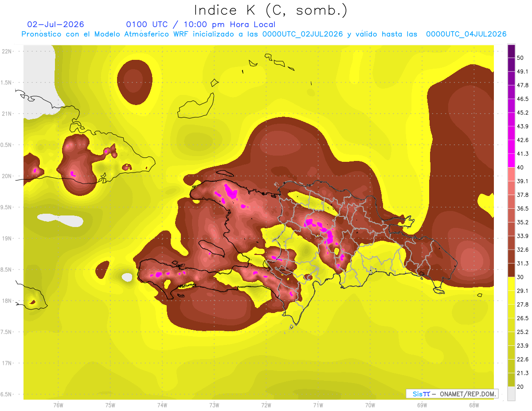Click the '29.1' colorbar value

tap(523, 291)
